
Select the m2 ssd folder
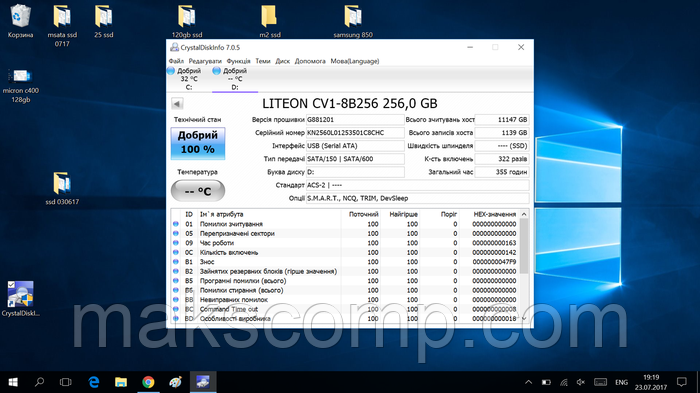[270, 21]
